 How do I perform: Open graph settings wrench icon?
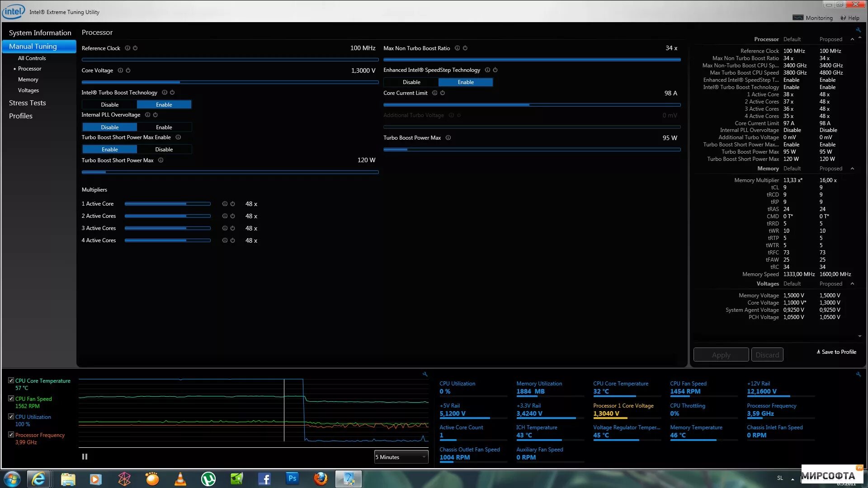(425, 374)
